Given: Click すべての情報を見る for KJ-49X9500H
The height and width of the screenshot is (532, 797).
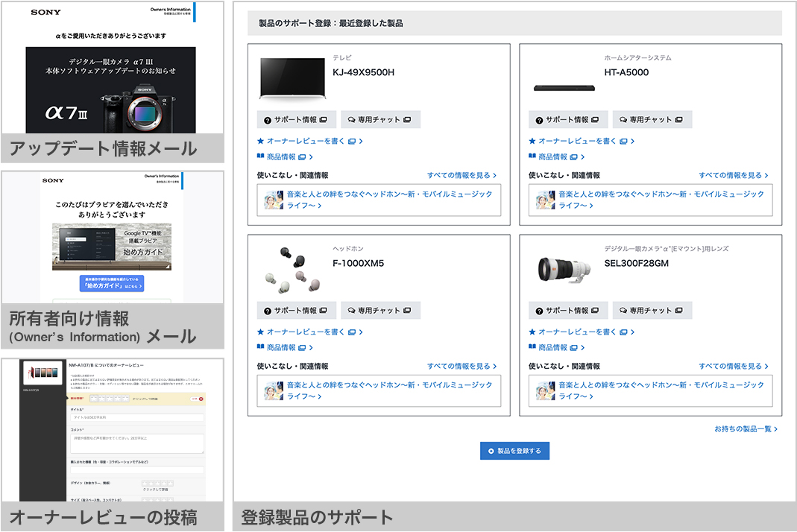Looking at the screenshot, I should coord(461,176).
